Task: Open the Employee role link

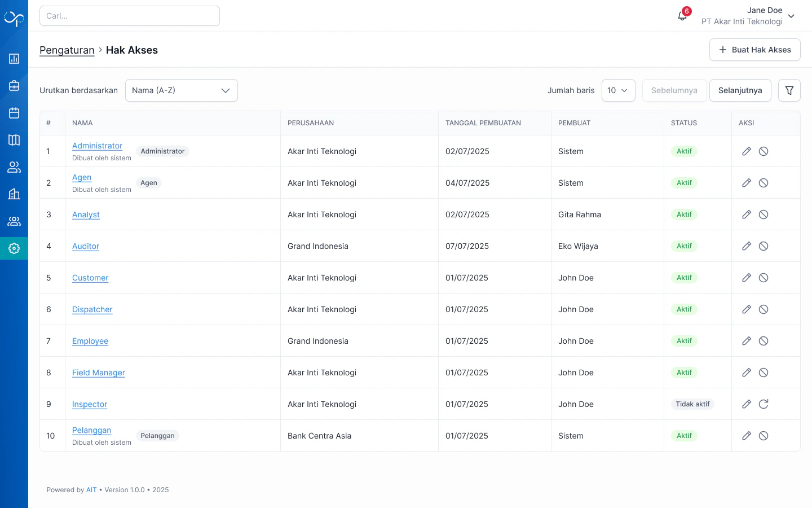Action: tap(90, 341)
